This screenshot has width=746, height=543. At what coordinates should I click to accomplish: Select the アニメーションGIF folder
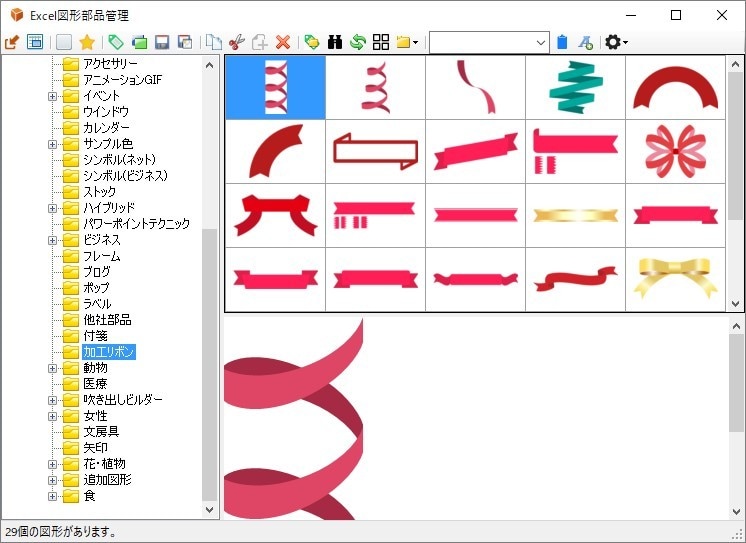(x=122, y=79)
